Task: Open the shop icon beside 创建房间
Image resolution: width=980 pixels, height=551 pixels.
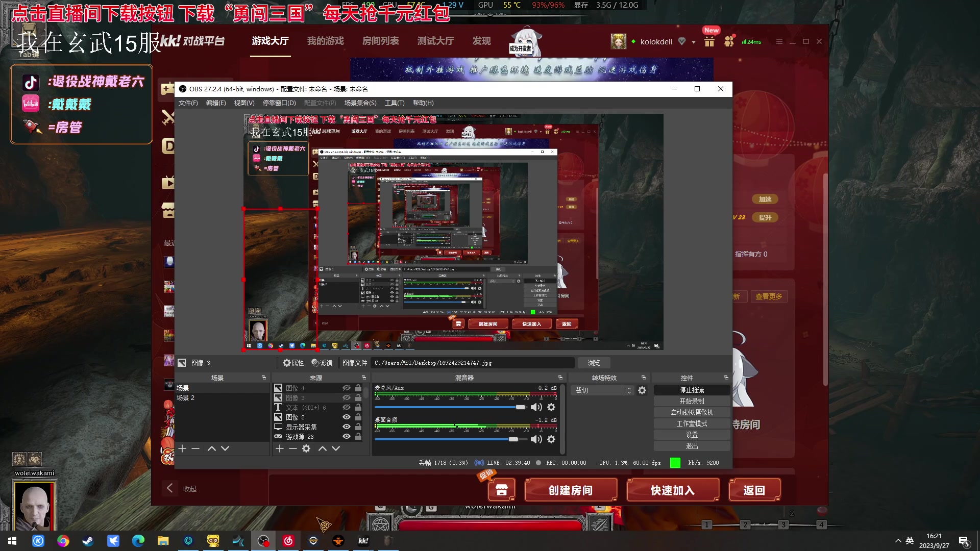Action: point(501,490)
